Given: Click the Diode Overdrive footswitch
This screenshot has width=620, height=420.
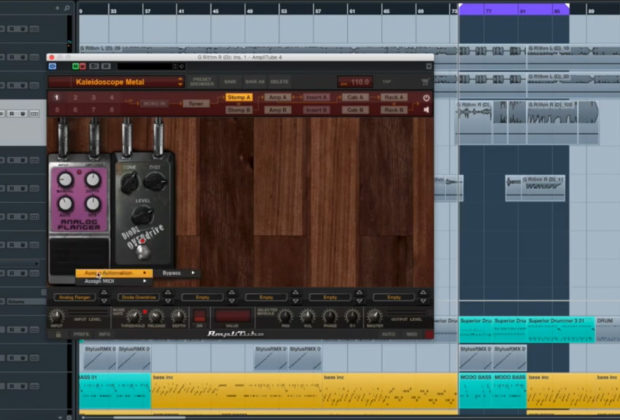Looking at the screenshot, I should click(142, 251).
